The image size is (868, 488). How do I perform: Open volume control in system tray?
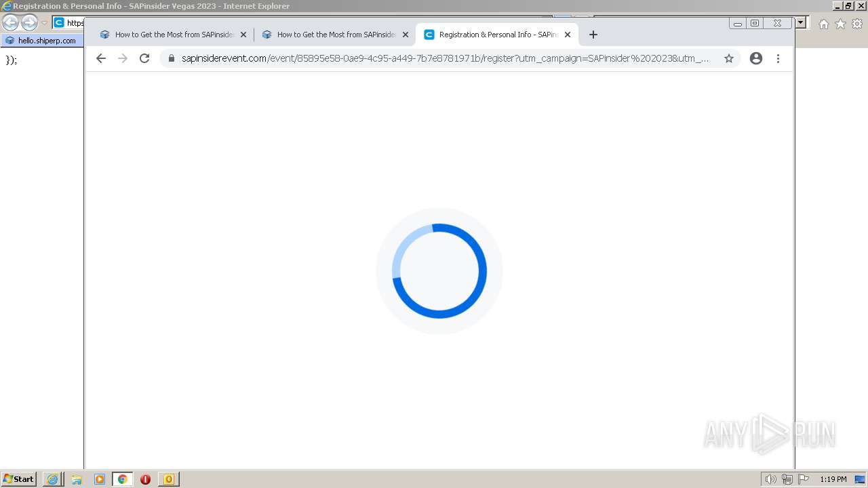[770, 479]
